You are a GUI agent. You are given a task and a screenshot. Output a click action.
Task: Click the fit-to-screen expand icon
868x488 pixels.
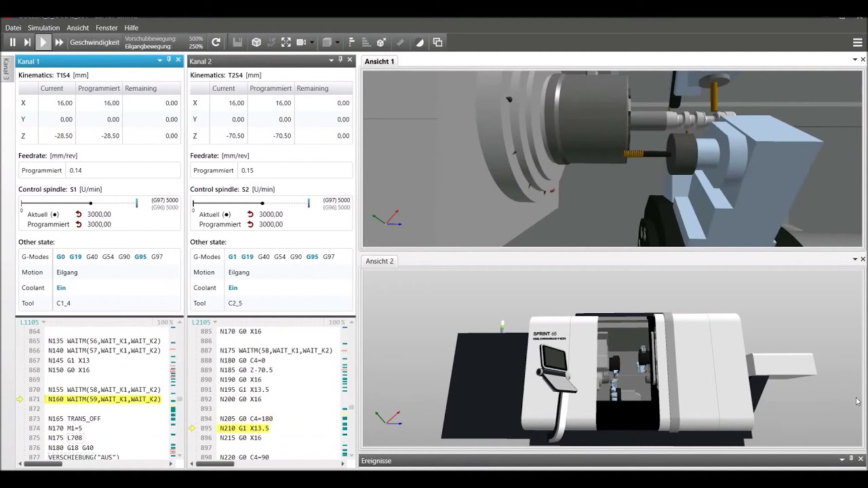[286, 42]
